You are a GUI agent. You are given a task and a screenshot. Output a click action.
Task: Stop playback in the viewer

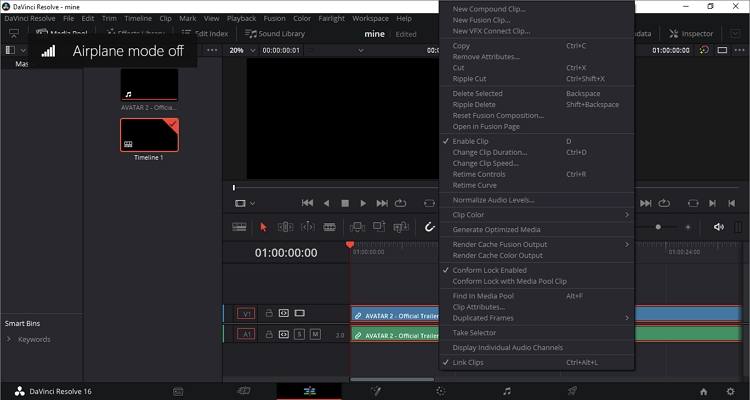pos(345,203)
